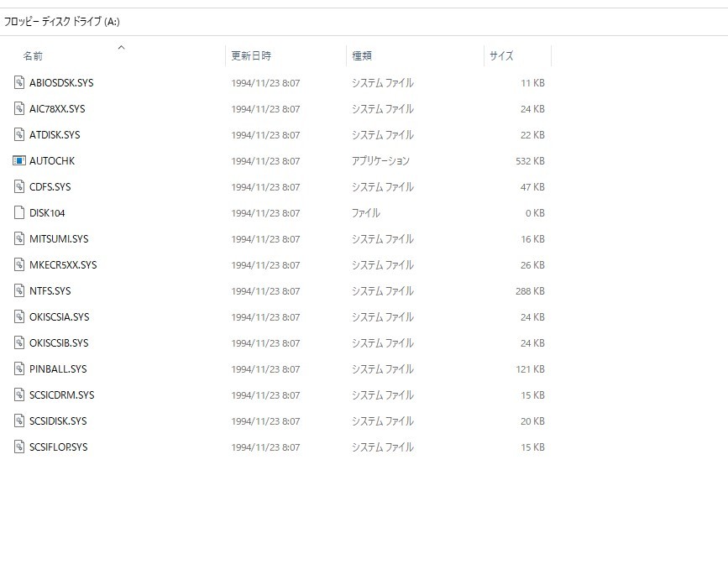The image size is (728, 585).
Task: Click the date cell in the NTFS.SYS row
Action: [x=265, y=291]
